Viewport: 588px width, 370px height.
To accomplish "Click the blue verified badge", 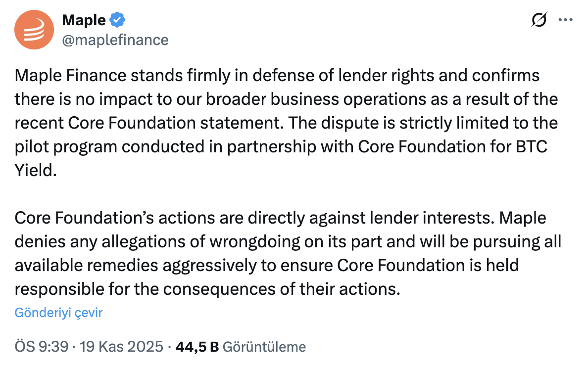I will (x=117, y=20).
